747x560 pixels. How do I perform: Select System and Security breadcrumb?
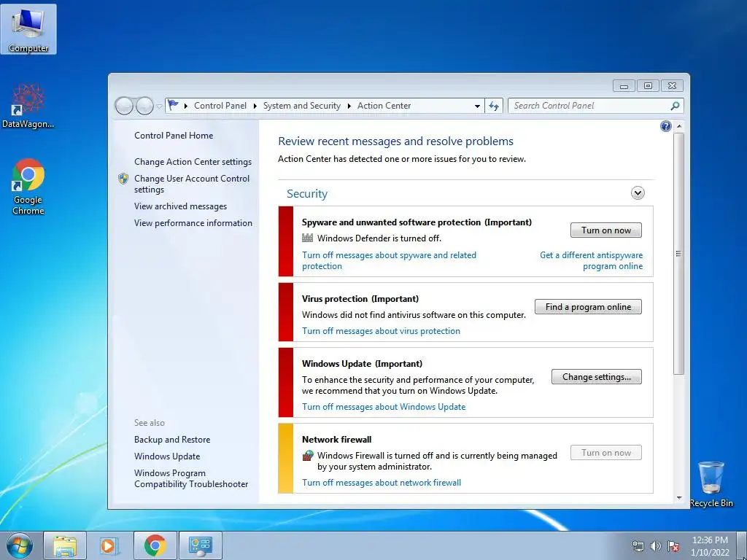tap(302, 106)
